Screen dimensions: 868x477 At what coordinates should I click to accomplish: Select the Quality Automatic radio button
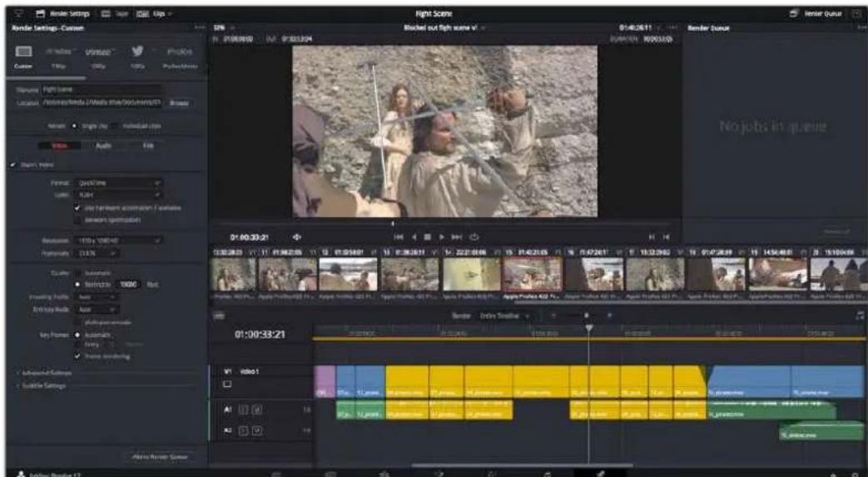(77, 273)
